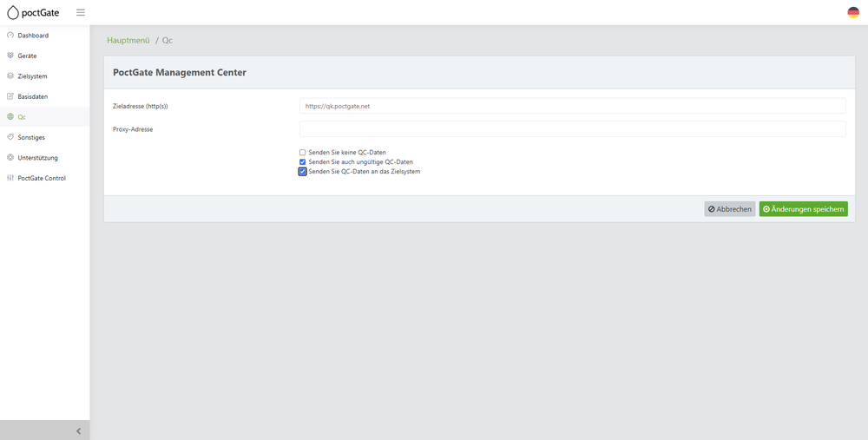Click the 'Proxy-Adresse' label
Screen dimensions: 868x440
tap(133, 129)
